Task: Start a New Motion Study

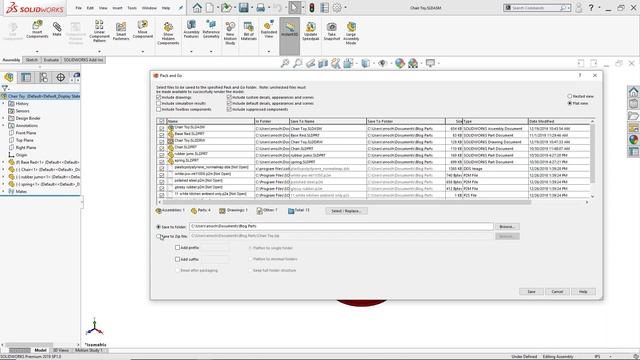Action: (230, 33)
